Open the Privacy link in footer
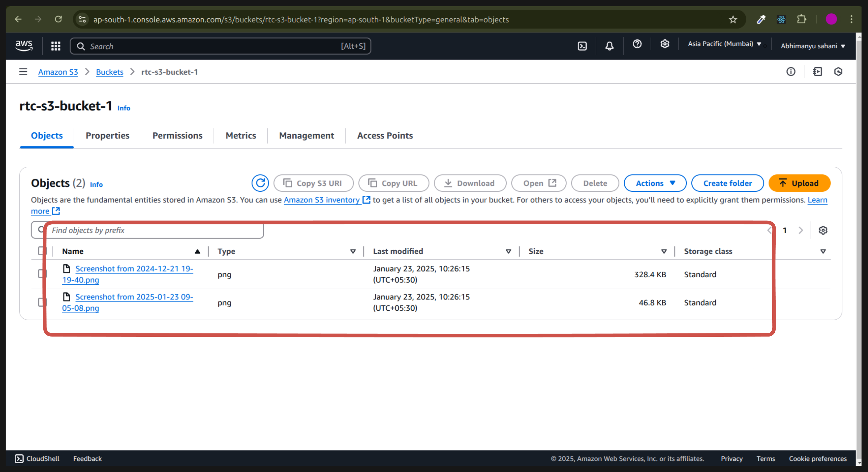Image resolution: width=868 pixels, height=472 pixels. (x=732, y=459)
